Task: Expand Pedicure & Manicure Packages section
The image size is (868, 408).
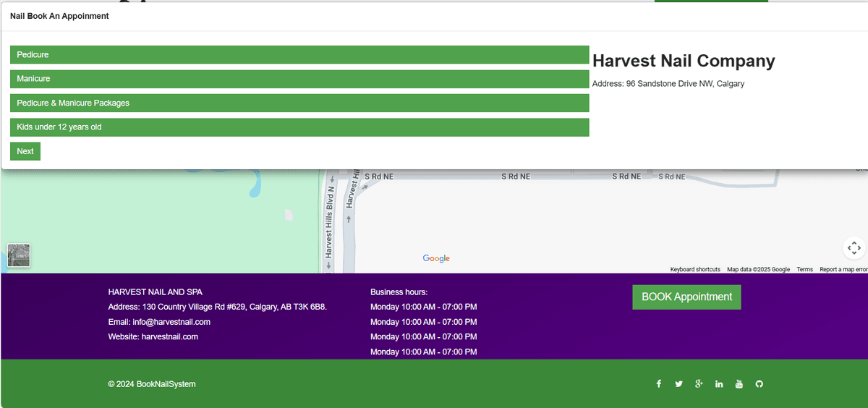Action: click(299, 103)
